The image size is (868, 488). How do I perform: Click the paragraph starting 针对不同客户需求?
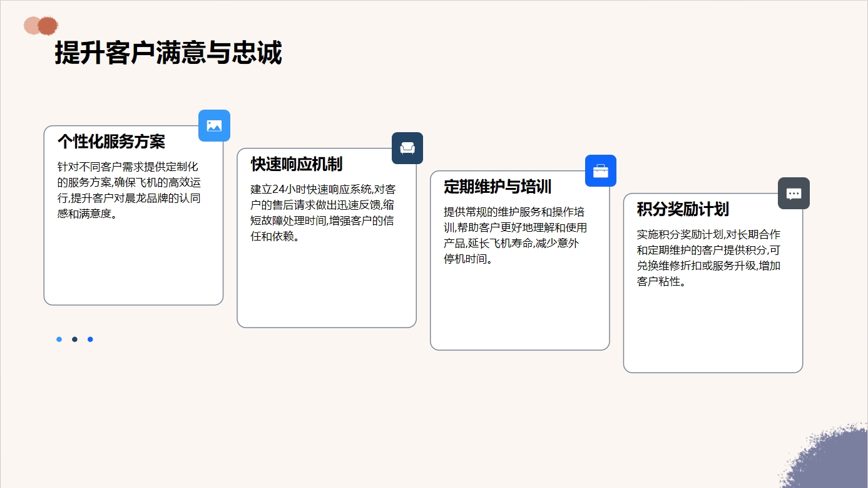(130, 190)
